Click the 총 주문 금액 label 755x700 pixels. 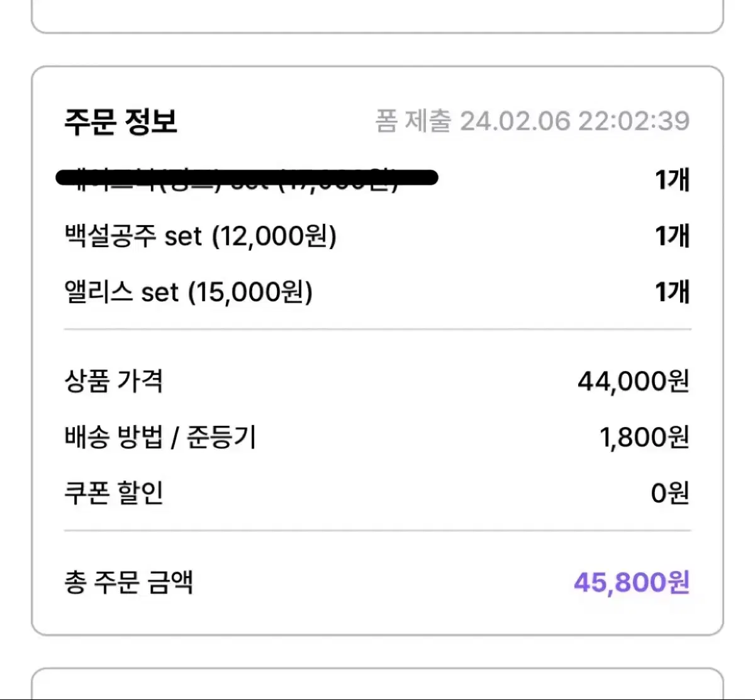128,582
